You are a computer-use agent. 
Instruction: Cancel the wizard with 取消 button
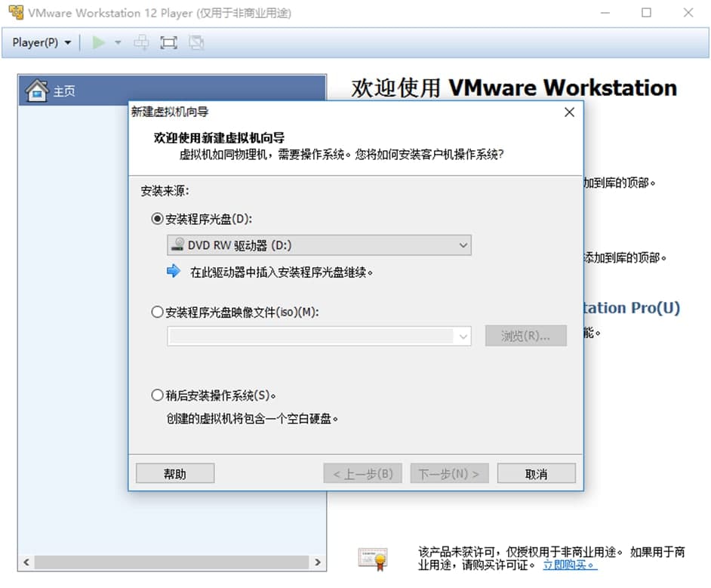pyautogui.click(x=537, y=474)
